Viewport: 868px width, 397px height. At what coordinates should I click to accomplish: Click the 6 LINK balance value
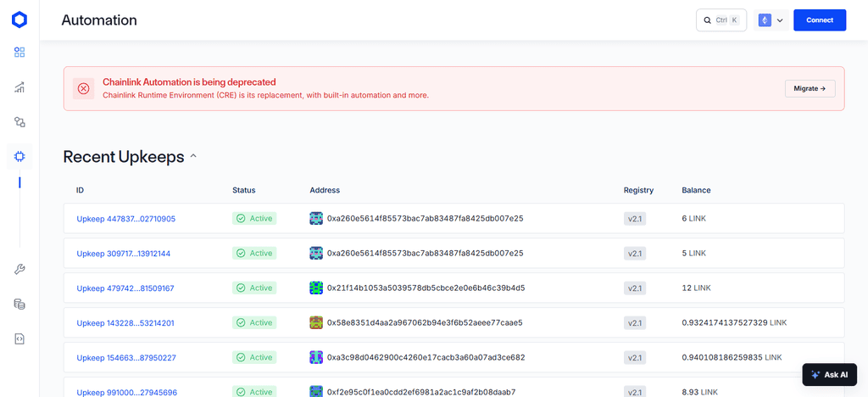694,219
